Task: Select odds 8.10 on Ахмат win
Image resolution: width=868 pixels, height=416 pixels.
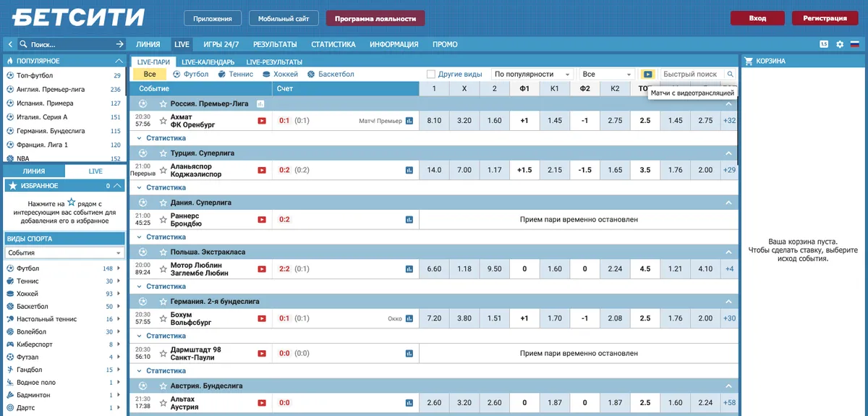Action: coord(434,121)
